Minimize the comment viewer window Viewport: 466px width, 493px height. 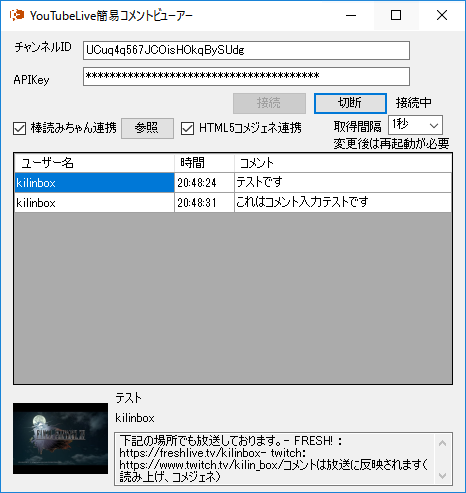tap(351, 15)
